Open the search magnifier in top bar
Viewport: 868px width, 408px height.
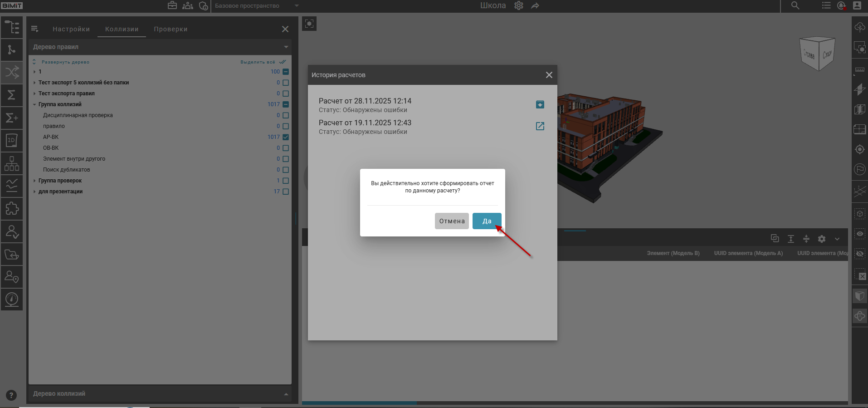click(x=795, y=6)
